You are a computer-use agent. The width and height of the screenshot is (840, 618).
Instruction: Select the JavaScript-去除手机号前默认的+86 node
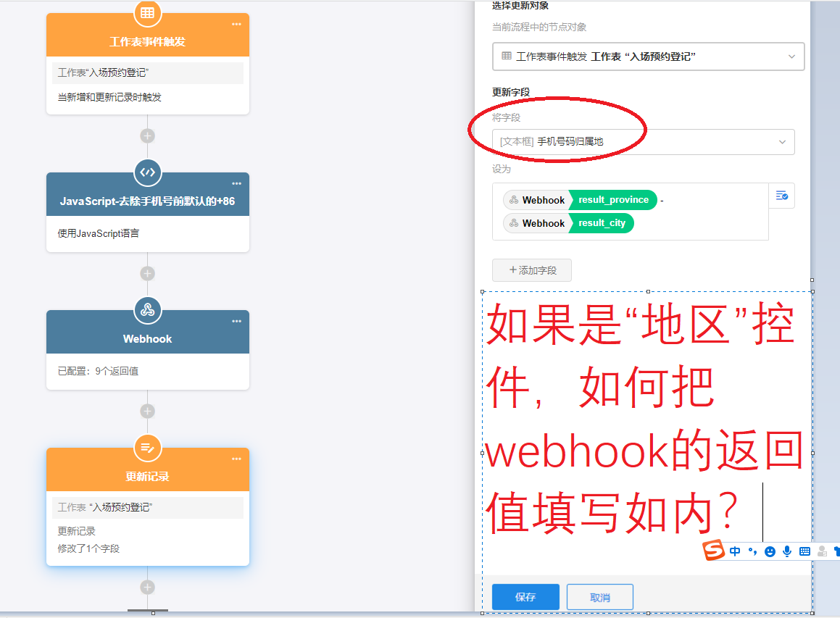click(x=147, y=201)
